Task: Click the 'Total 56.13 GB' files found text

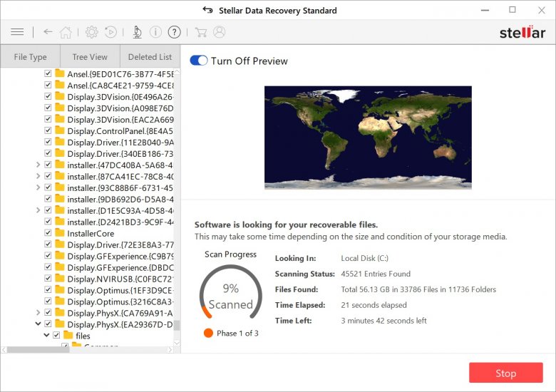Action: coord(418,289)
